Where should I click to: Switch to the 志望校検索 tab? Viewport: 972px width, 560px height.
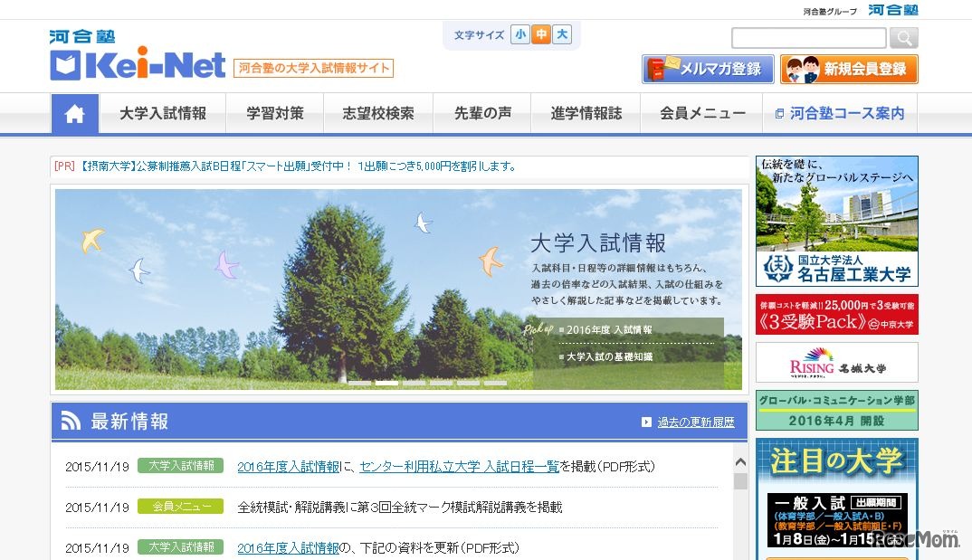(x=378, y=112)
